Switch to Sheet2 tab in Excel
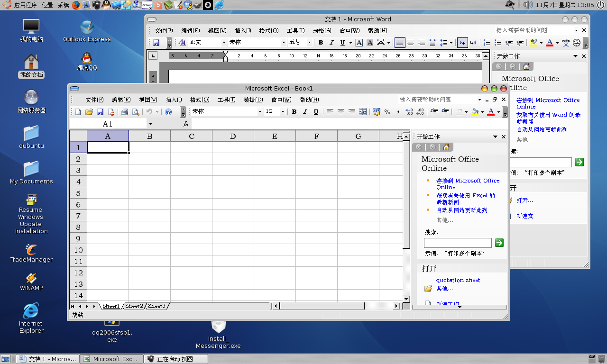This screenshot has height=364, width=607. coord(134,306)
